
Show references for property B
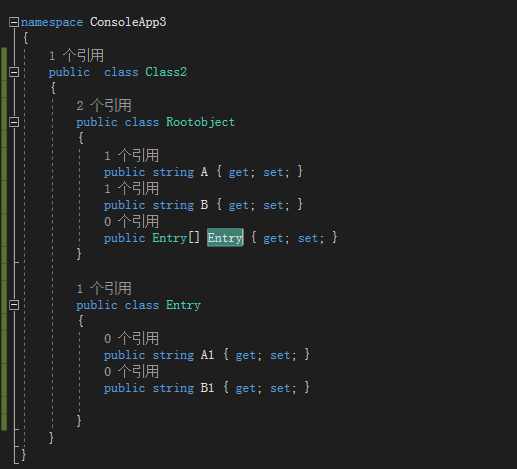[x=131, y=188]
